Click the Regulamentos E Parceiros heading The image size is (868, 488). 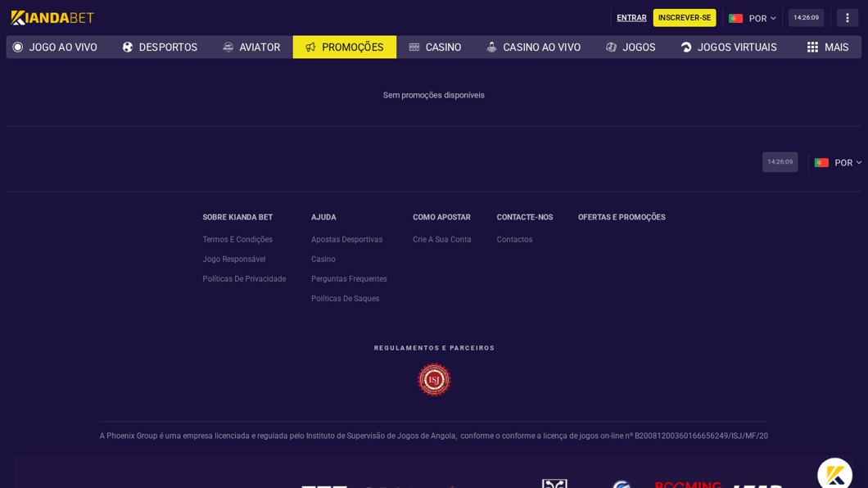tap(434, 348)
